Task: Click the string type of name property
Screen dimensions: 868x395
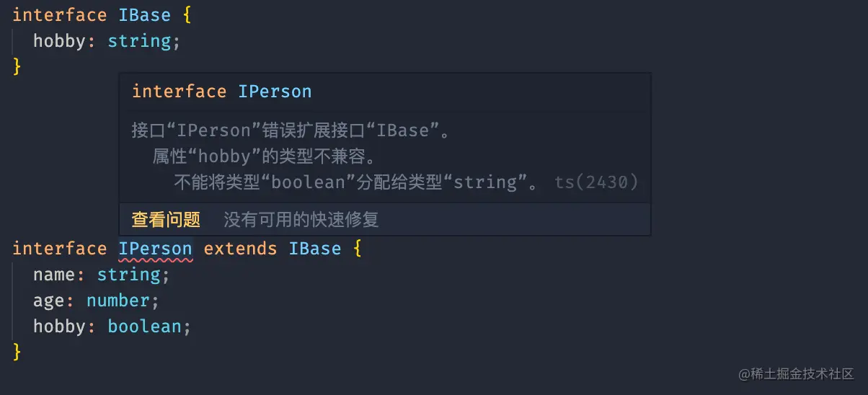Action: pyautogui.click(x=129, y=275)
